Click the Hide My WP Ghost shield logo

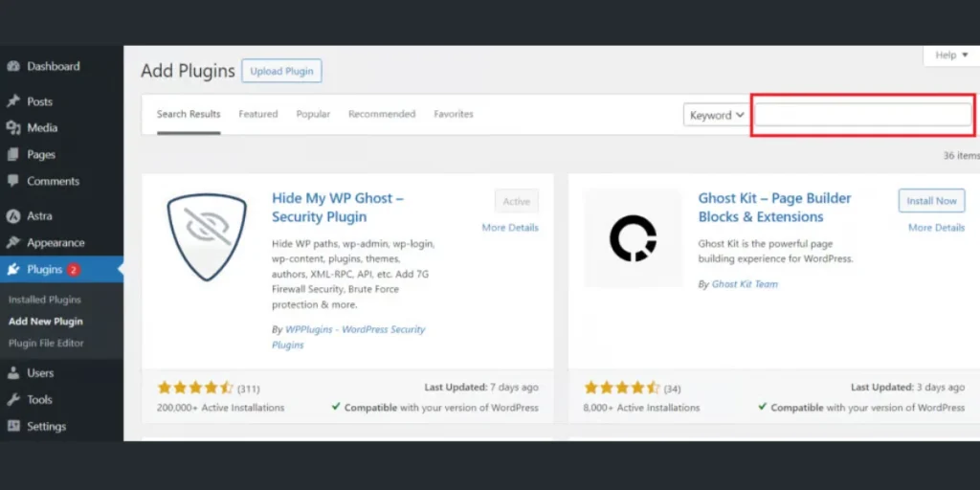click(x=207, y=236)
